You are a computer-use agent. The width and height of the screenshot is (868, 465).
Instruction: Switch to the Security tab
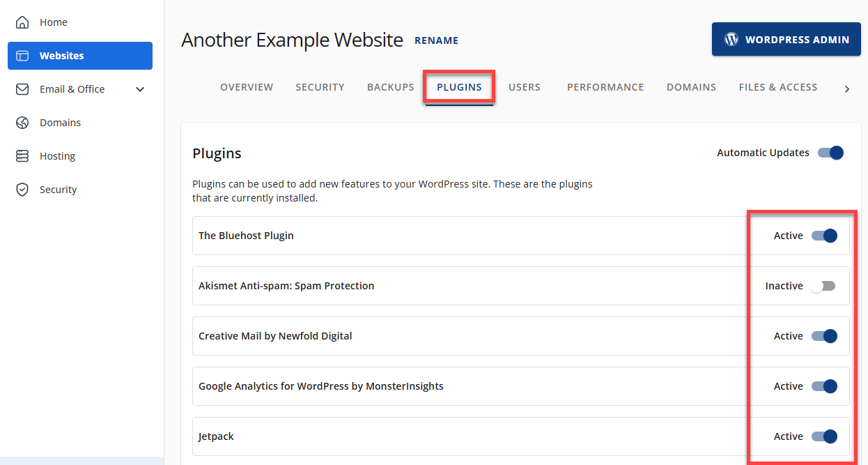pyautogui.click(x=320, y=87)
